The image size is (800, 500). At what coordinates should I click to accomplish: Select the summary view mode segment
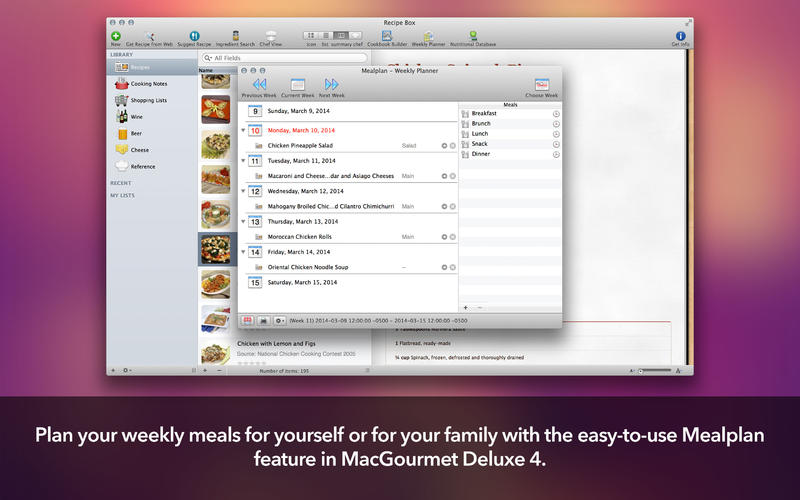(x=341, y=35)
